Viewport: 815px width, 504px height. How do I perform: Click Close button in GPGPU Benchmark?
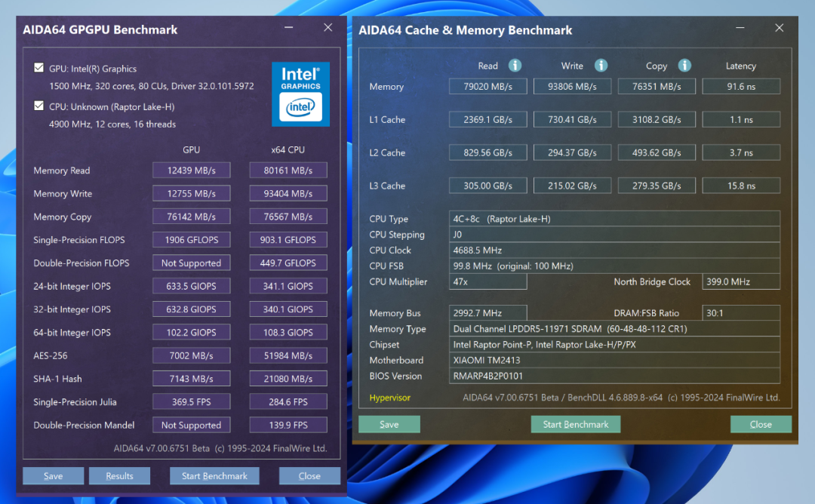tap(310, 476)
